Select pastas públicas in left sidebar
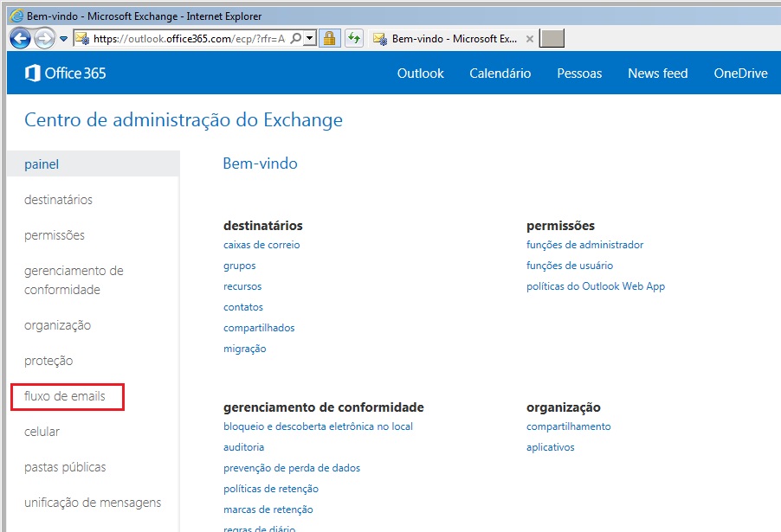The width and height of the screenshot is (781, 532). tap(65, 467)
